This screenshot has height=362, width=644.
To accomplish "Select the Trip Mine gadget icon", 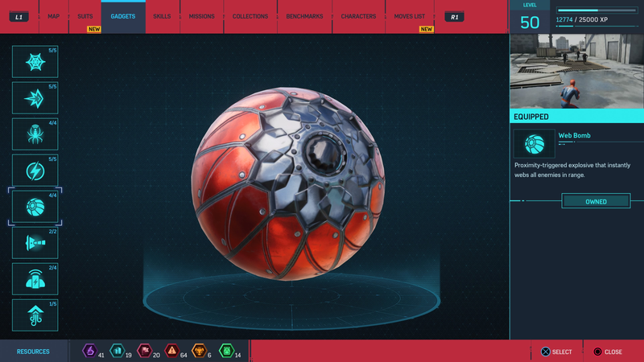I will 35,243.
